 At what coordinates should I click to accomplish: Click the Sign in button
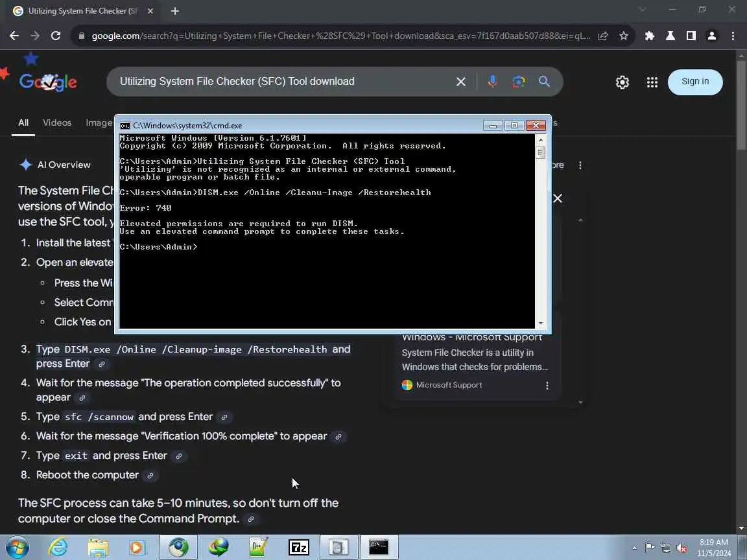click(695, 82)
